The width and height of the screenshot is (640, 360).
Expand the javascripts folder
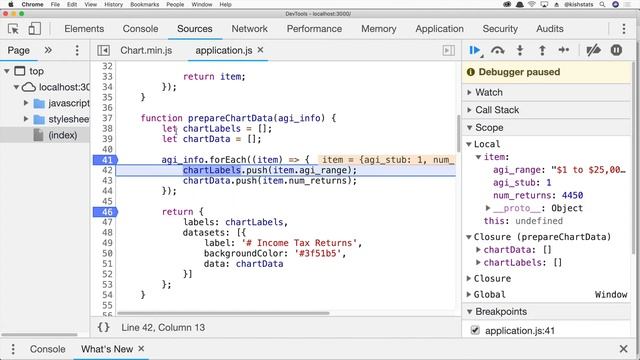tap(26, 103)
